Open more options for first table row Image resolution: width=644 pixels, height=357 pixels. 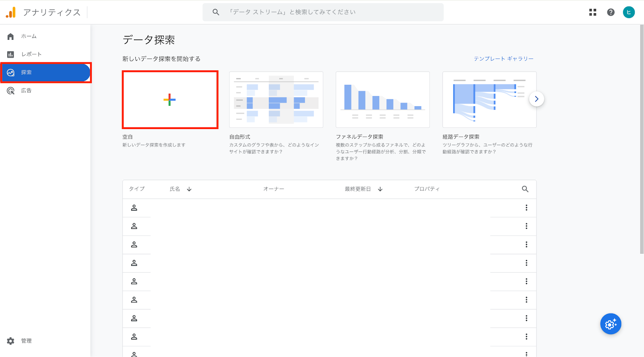pyautogui.click(x=526, y=208)
